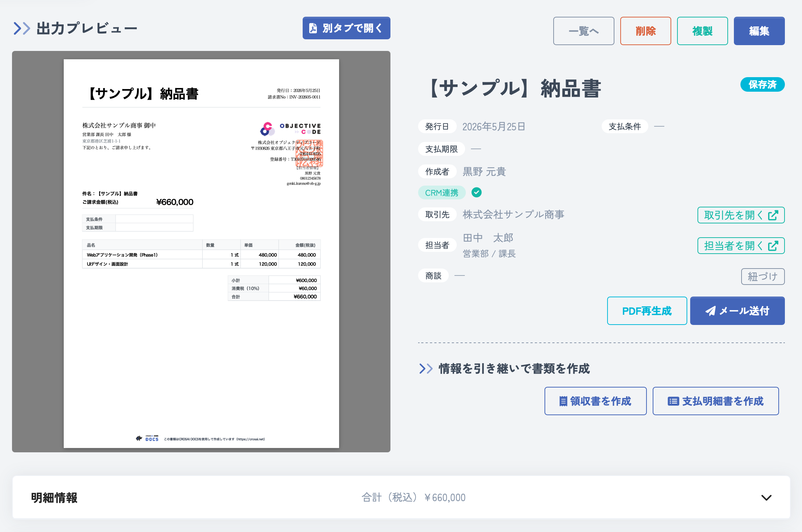
Task: Click the external link icon on 担当者を開く
Action: [773, 246]
